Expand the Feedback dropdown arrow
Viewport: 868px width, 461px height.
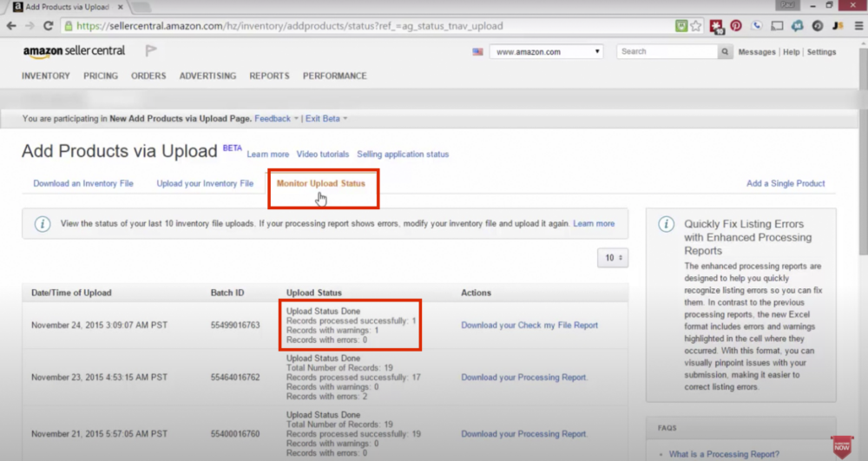(x=296, y=118)
